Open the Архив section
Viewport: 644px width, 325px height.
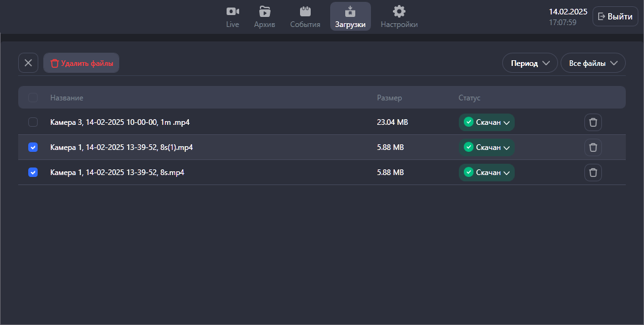click(264, 17)
